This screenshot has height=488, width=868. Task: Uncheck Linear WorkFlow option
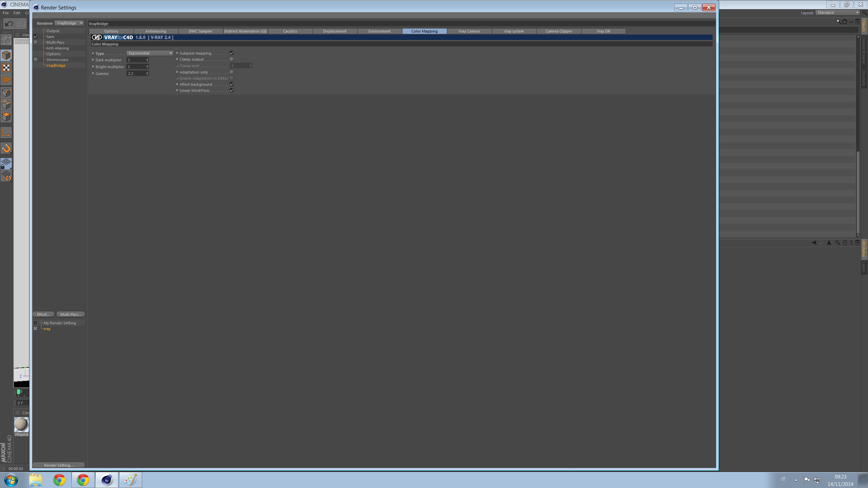coord(232,90)
